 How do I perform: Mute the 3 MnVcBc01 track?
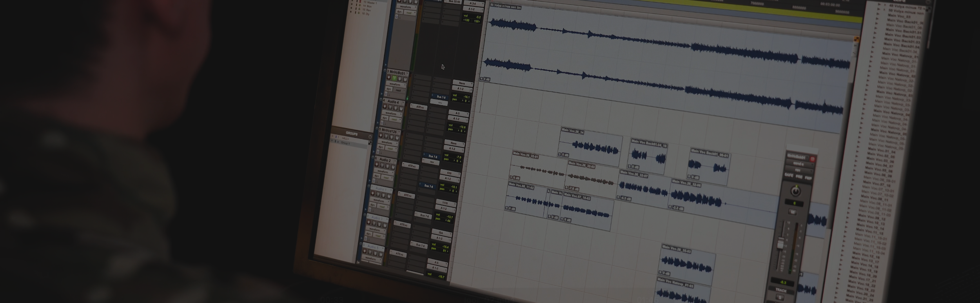click(x=405, y=80)
